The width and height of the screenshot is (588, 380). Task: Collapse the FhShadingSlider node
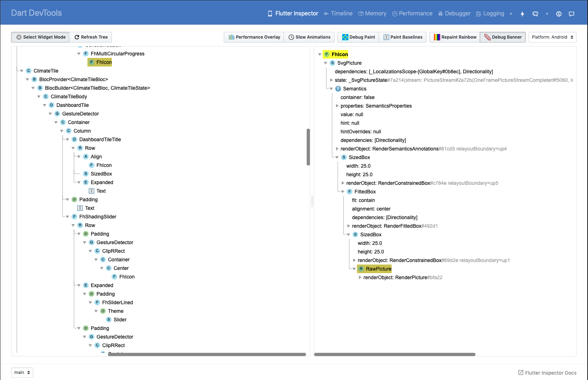pyautogui.click(x=68, y=217)
